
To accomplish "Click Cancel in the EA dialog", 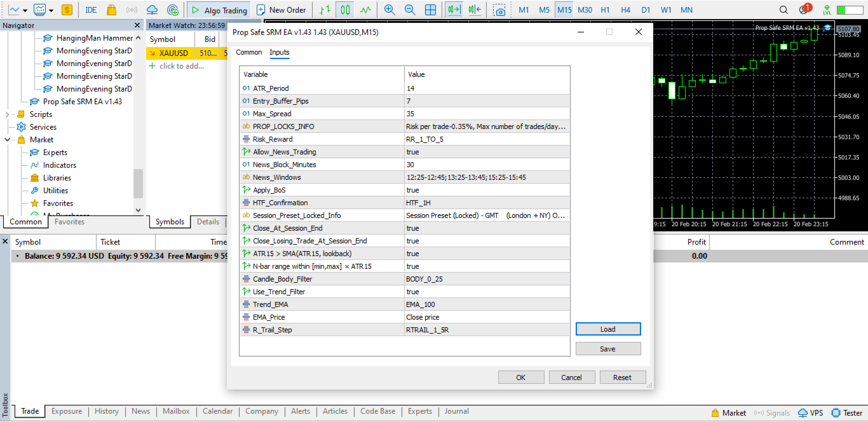I will (572, 378).
